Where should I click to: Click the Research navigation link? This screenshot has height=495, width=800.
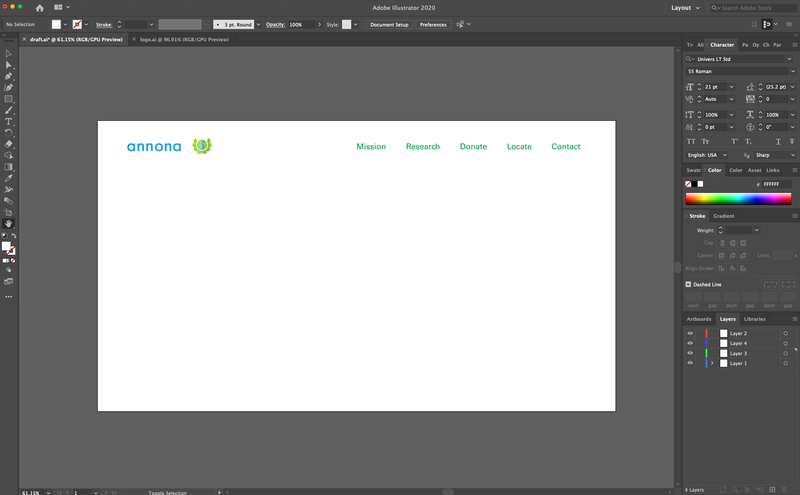[423, 146]
